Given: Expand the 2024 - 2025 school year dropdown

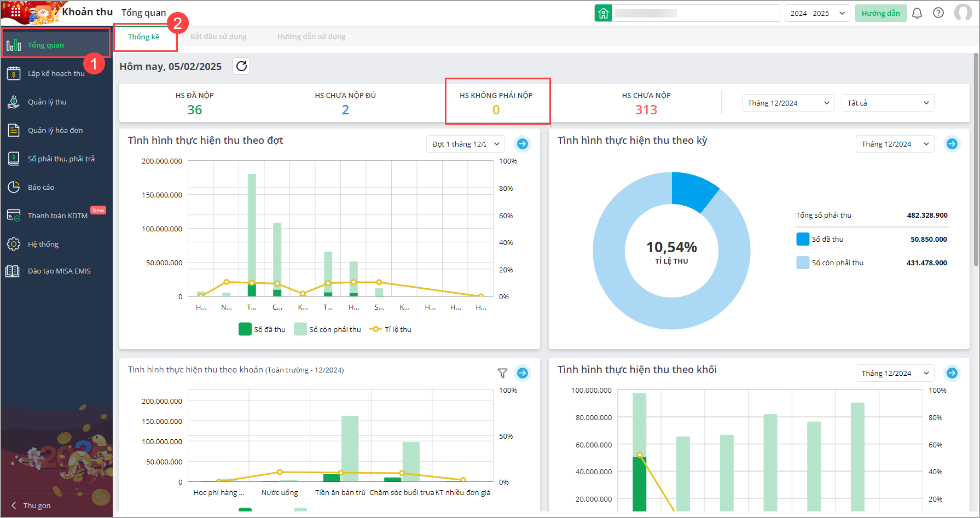Looking at the screenshot, I should click(817, 13).
